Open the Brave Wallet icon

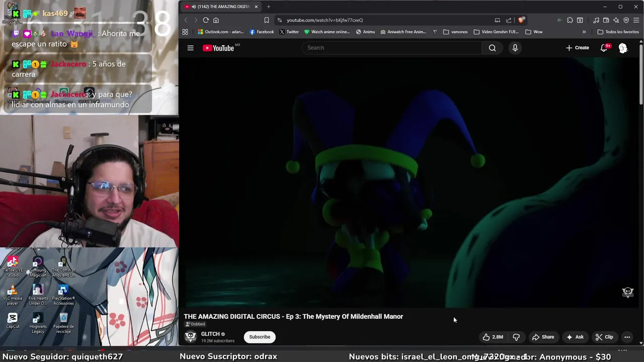[x=606, y=20]
